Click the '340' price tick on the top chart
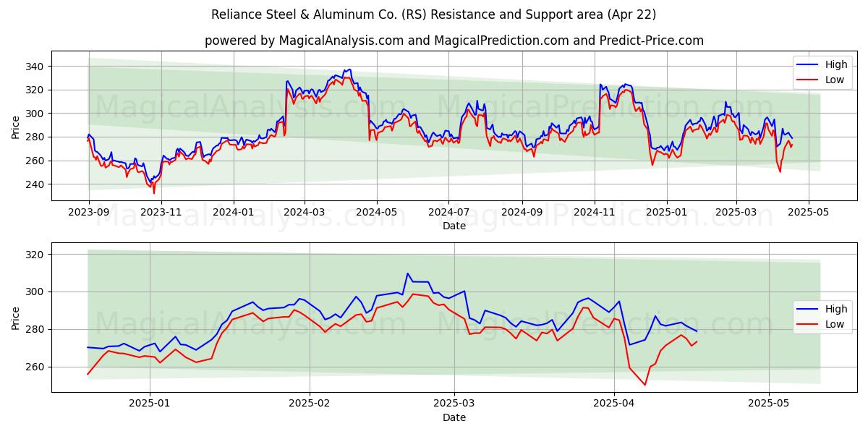 tap(35, 67)
